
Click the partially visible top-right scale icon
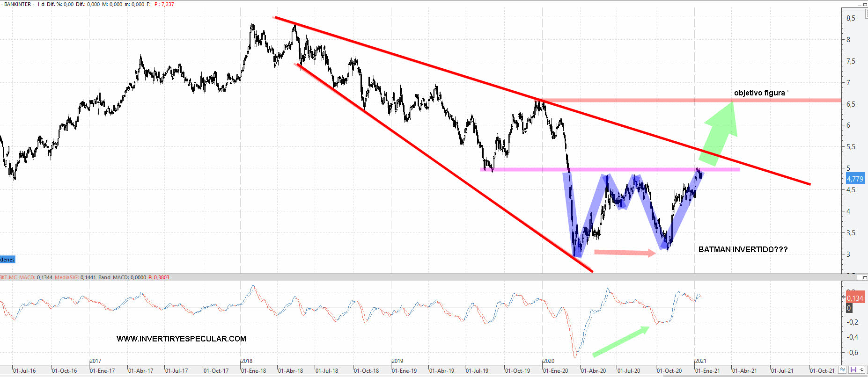click(x=866, y=14)
